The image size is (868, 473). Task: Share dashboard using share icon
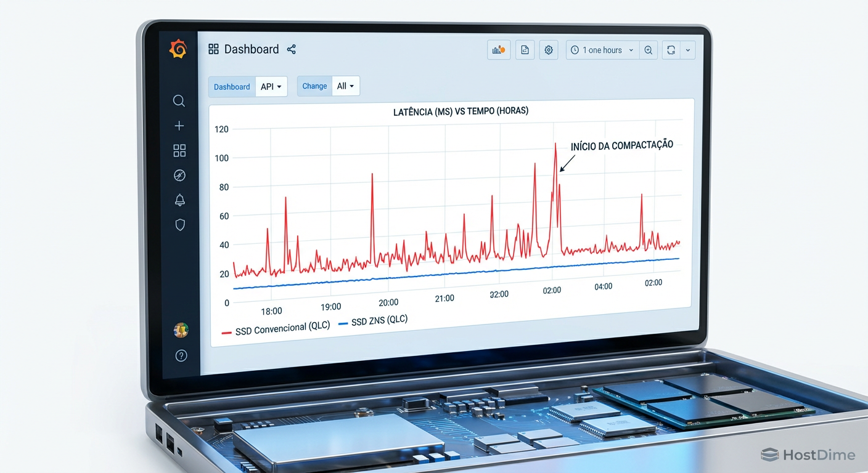click(292, 49)
